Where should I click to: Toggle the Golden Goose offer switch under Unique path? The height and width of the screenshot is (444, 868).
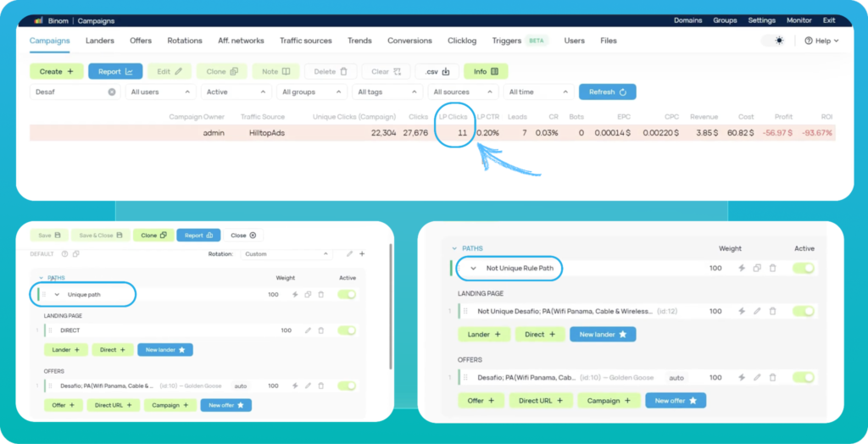[x=347, y=386]
